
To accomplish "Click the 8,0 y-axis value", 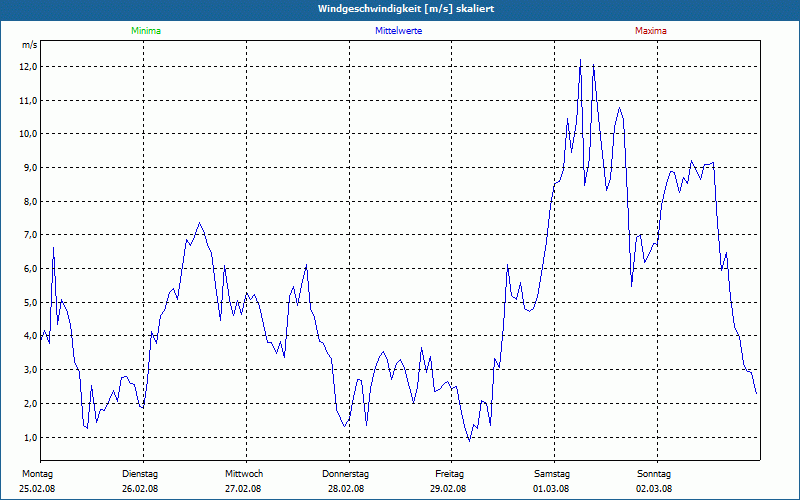I will click(30, 202).
